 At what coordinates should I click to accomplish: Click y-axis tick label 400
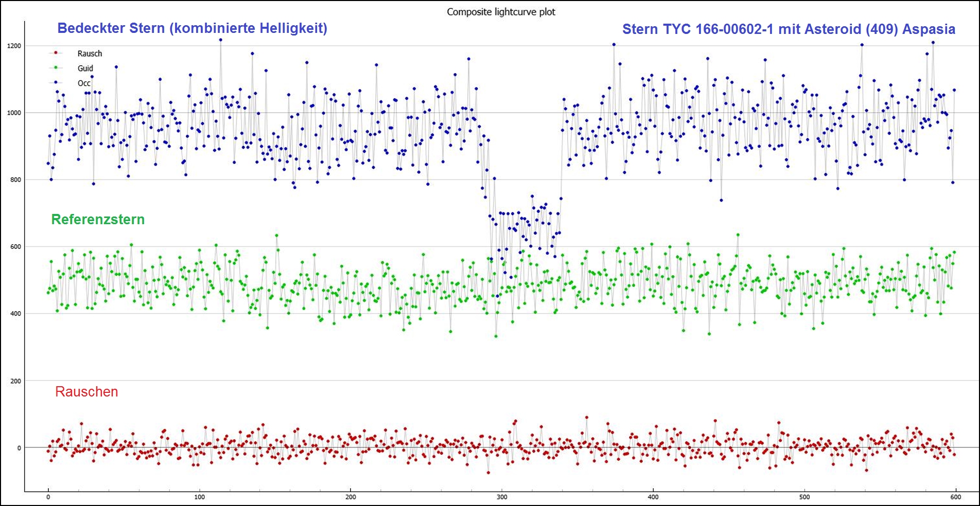pyautogui.click(x=16, y=314)
